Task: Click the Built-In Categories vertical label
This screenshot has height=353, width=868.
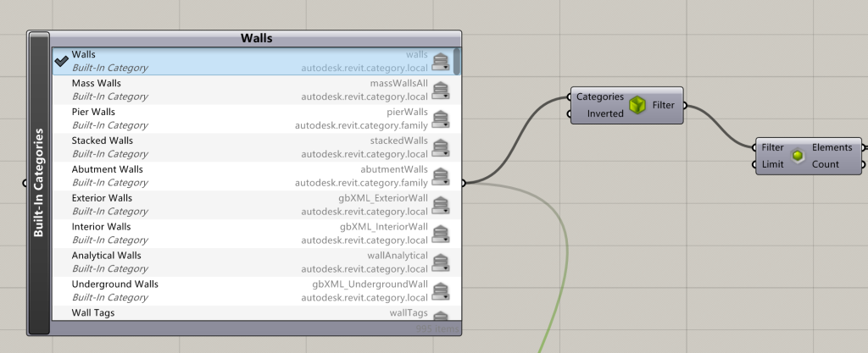Action: pyautogui.click(x=39, y=183)
